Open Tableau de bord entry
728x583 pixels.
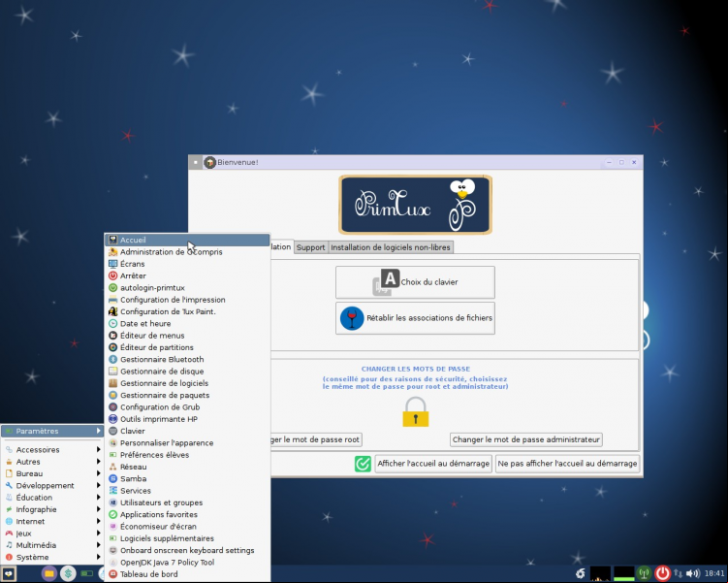[x=187, y=574]
